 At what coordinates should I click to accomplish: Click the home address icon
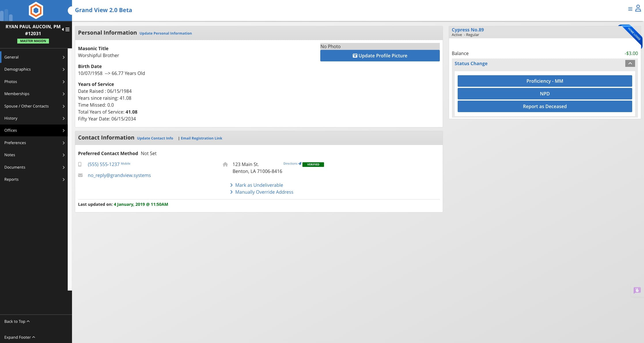point(225,164)
